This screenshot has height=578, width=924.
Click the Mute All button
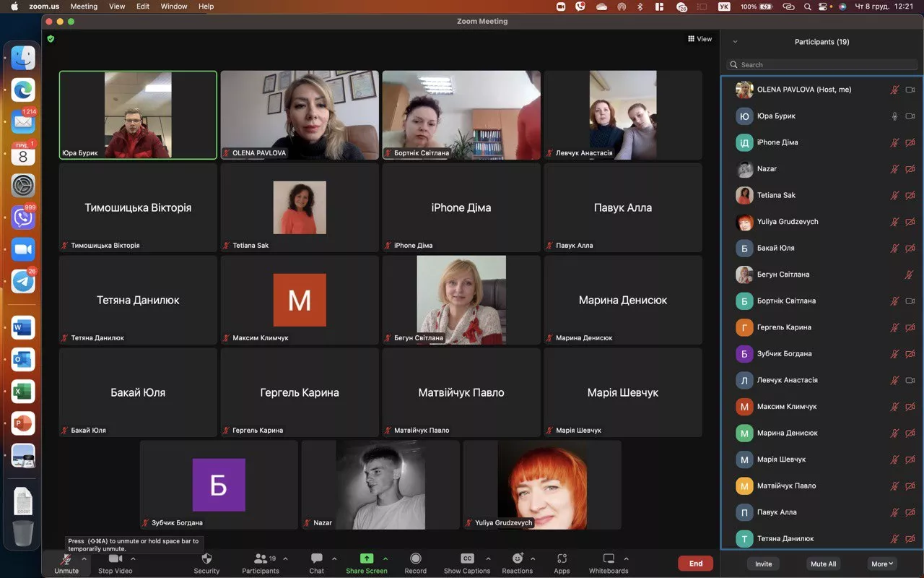coord(823,564)
